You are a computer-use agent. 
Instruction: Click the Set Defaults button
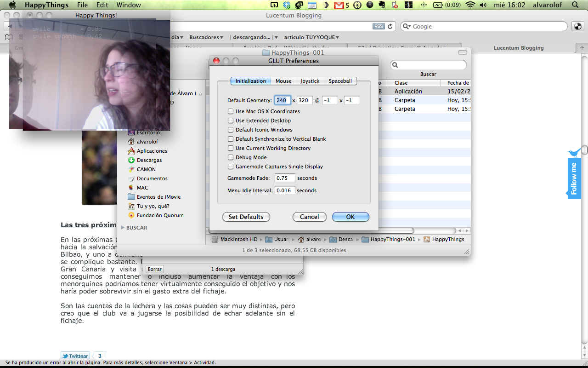pos(246,217)
